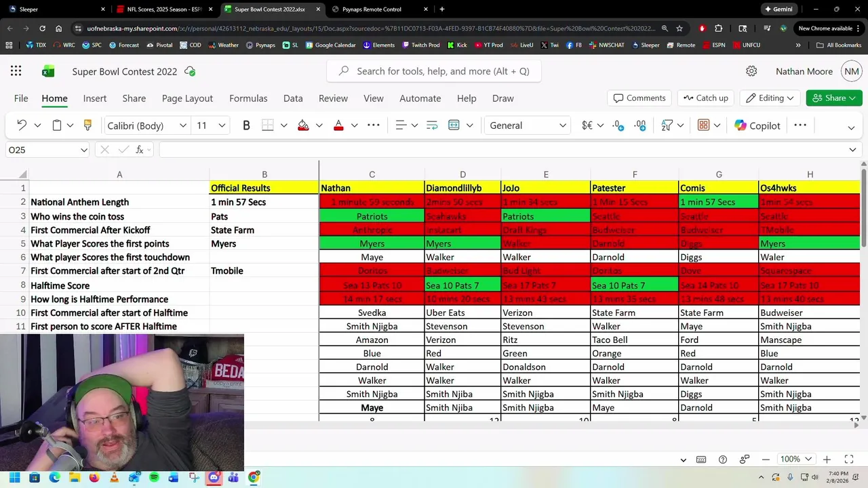Apply the red font color icon

[x=338, y=125]
